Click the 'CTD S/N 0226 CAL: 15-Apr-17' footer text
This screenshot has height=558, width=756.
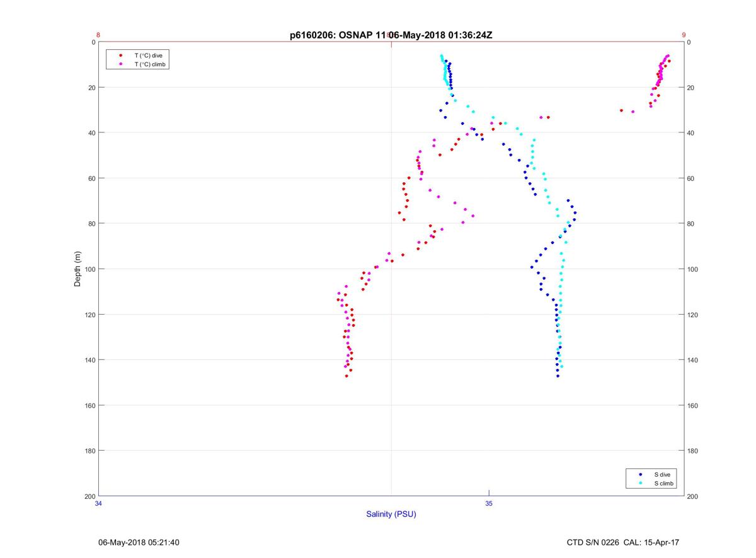623,542
